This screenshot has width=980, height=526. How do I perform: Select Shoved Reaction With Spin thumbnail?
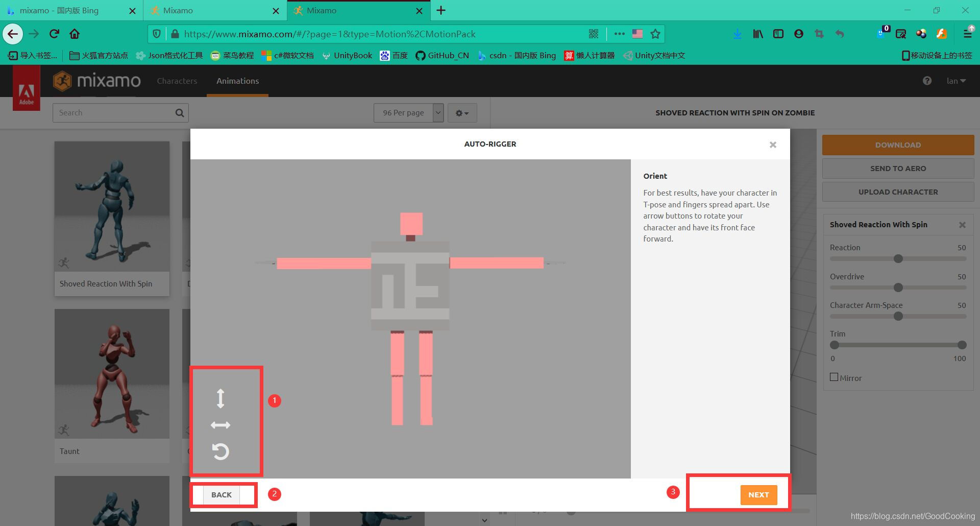(x=112, y=206)
